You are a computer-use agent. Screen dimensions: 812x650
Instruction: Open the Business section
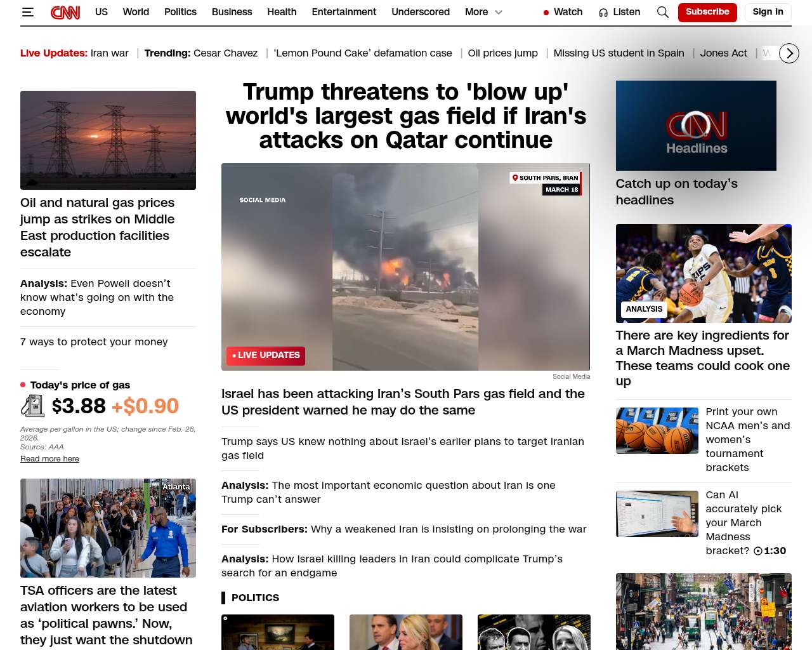232,12
